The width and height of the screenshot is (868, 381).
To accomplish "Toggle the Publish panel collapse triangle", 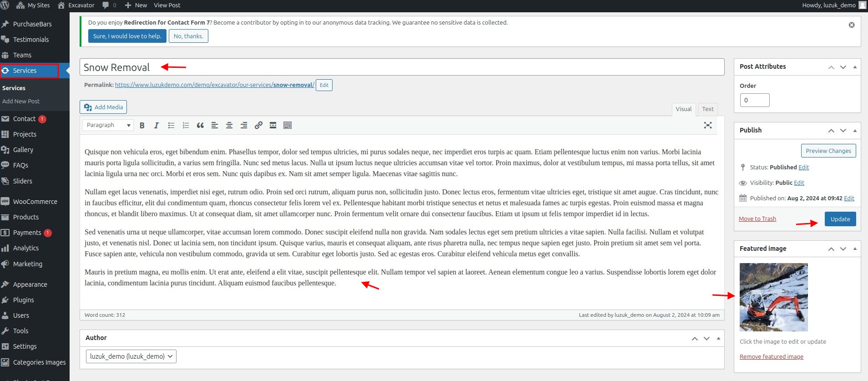I will click(x=855, y=131).
